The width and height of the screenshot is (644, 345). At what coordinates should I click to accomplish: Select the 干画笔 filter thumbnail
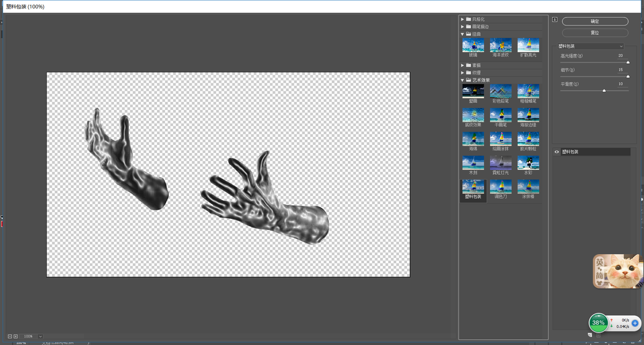(x=501, y=114)
